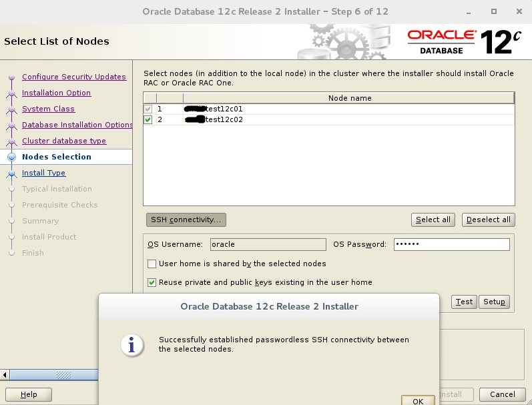The image size is (532, 405).
Task: Go to the Install Type step
Action: coord(44,173)
